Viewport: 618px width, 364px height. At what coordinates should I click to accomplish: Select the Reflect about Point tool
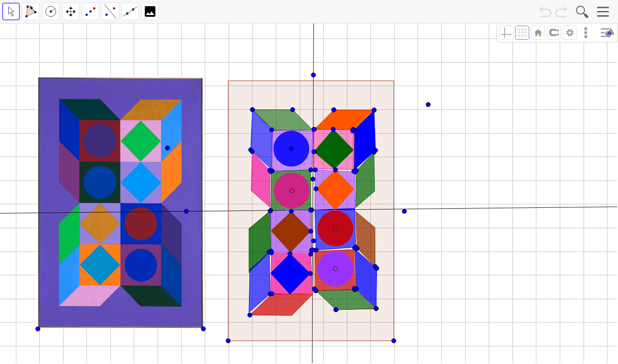click(90, 11)
